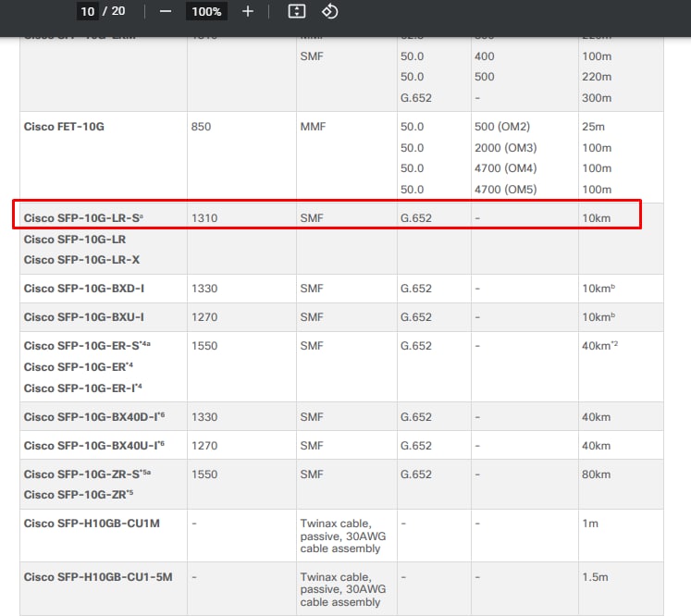The image size is (691, 616).
Task: Click 'G.652' in SFP-10G-ZR-S row
Action: (416, 474)
